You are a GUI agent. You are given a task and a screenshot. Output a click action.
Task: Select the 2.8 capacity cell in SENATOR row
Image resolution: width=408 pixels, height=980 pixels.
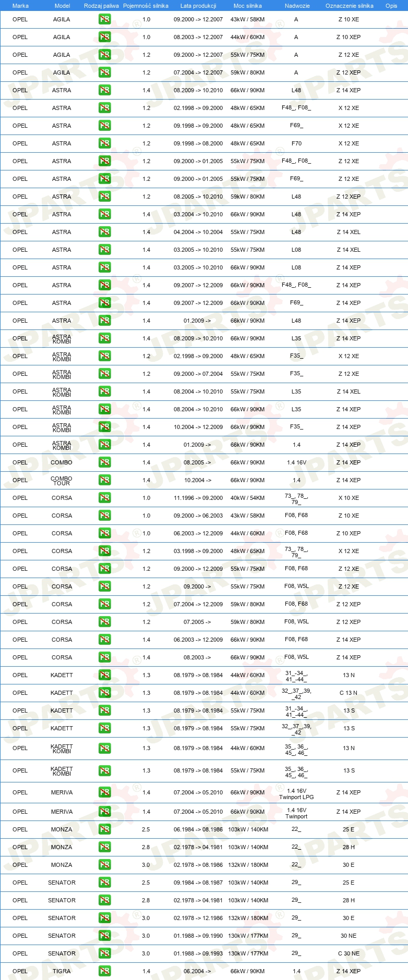(x=146, y=900)
